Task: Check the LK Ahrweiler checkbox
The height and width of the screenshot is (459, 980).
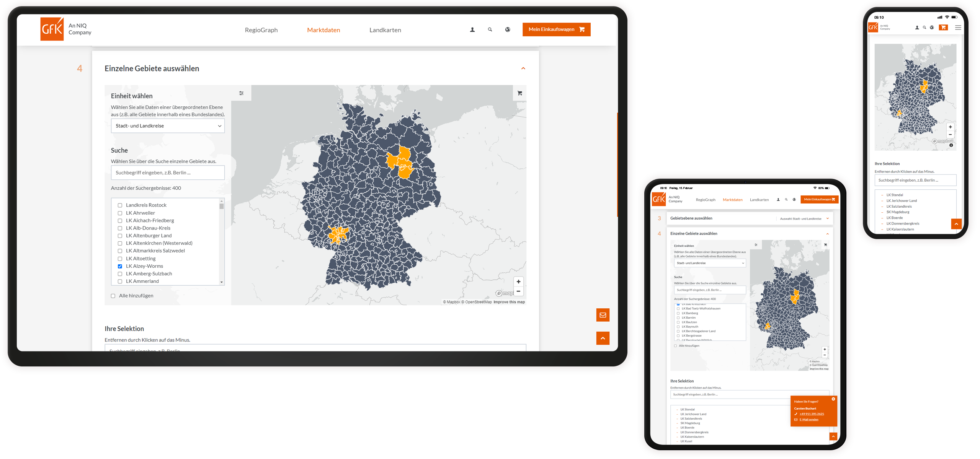Action: click(121, 213)
